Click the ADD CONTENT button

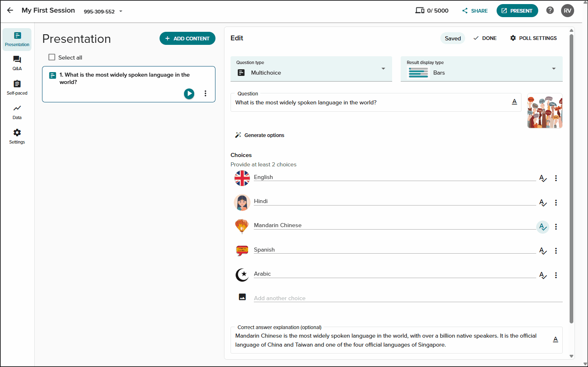tap(187, 38)
